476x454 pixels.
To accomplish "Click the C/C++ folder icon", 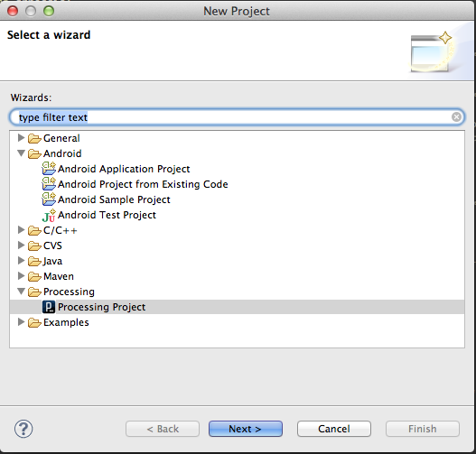I will coord(34,231).
